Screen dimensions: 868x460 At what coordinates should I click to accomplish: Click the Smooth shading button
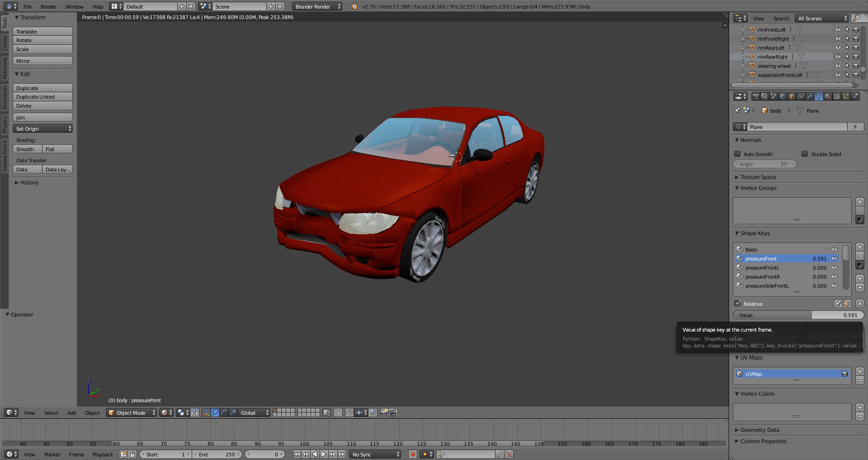click(27, 149)
